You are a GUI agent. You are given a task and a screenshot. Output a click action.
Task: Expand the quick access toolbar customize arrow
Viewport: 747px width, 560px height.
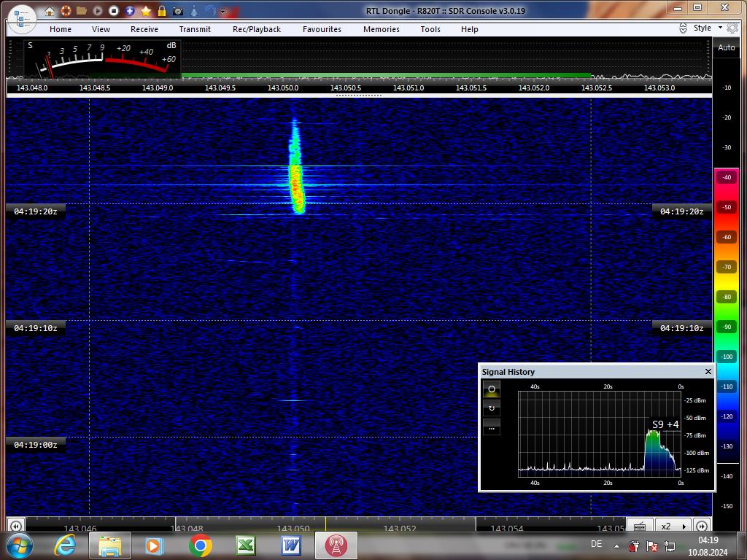pyautogui.click(x=222, y=11)
